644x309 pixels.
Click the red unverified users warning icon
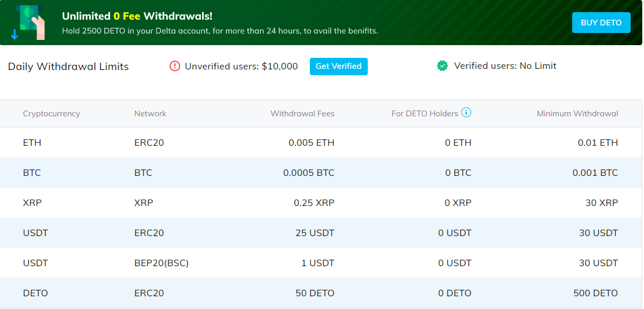[x=175, y=66]
